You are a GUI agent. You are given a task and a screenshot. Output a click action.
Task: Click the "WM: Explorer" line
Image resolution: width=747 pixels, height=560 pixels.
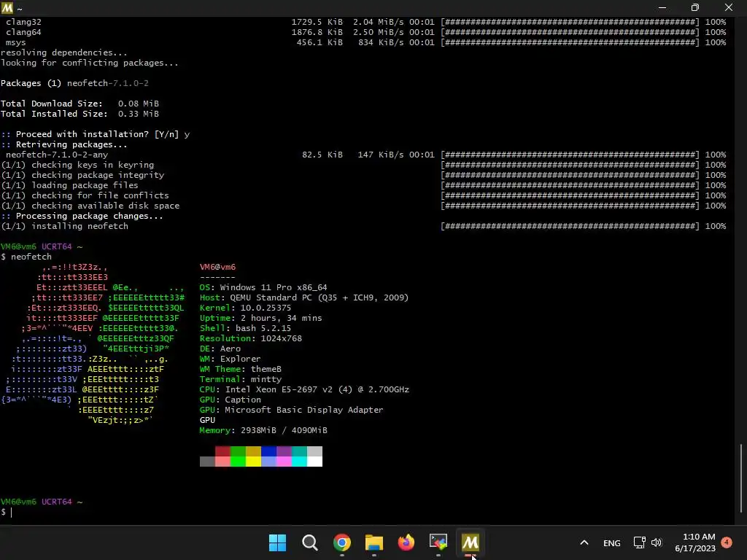click(x=230, y=359)
